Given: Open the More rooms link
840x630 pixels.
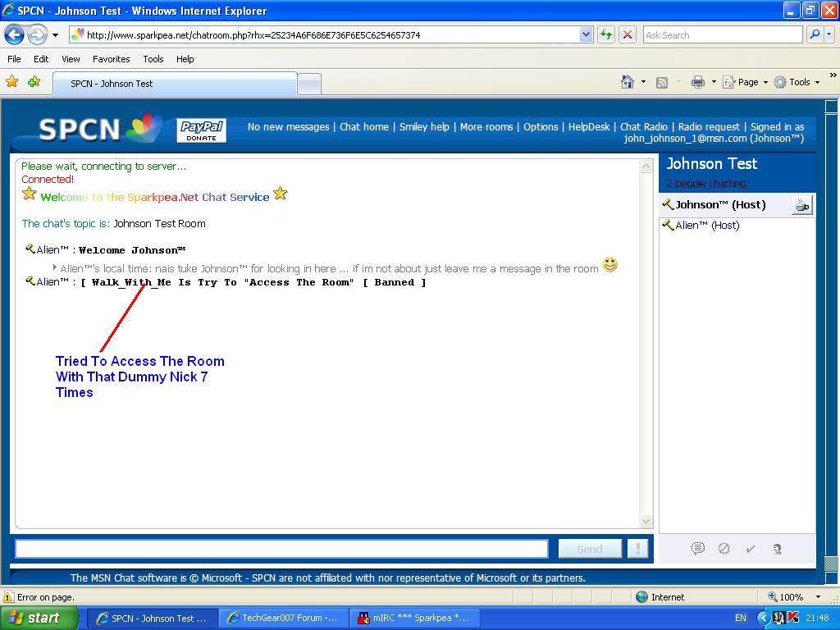Looking at the screenshot, I should tap(486, 127).
